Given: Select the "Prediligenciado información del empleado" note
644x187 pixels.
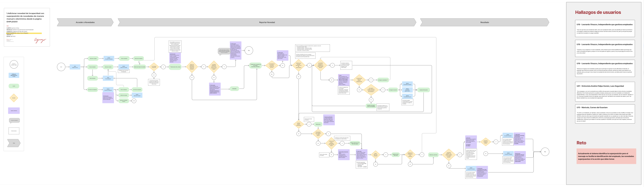Looking at the screenshot, I should coord(123,71).
